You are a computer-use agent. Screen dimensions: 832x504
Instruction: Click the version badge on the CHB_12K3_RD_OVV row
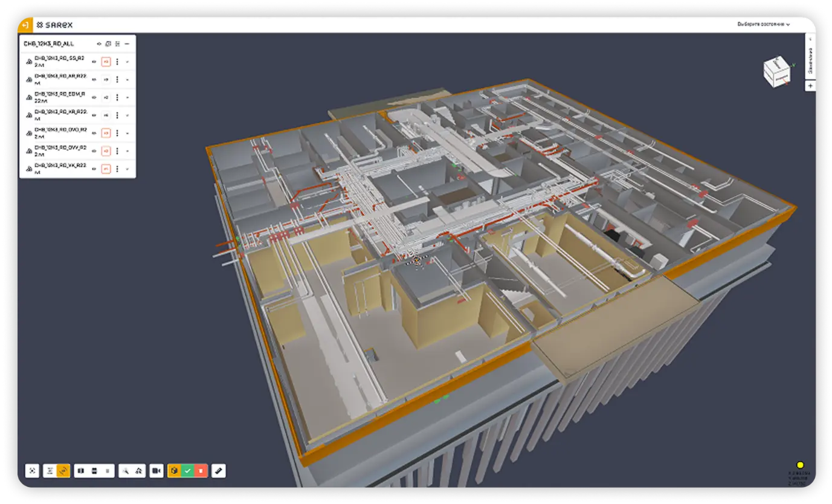pos(106,150)
